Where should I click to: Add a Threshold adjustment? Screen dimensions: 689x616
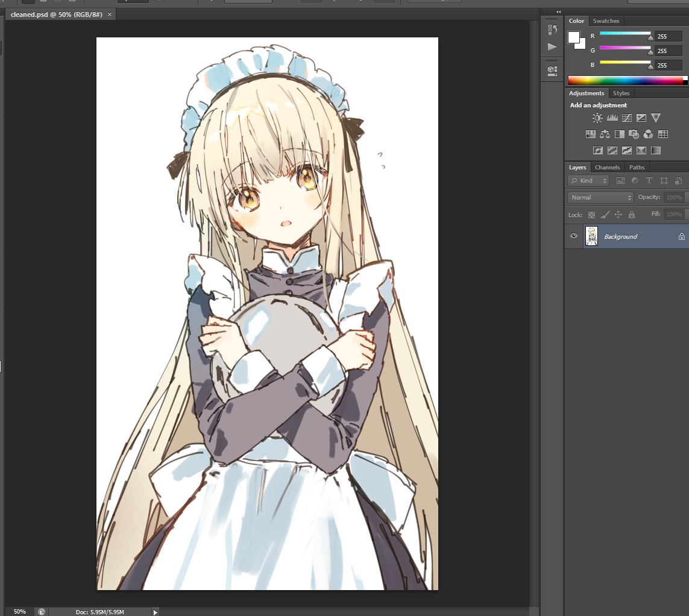(626, 150)
